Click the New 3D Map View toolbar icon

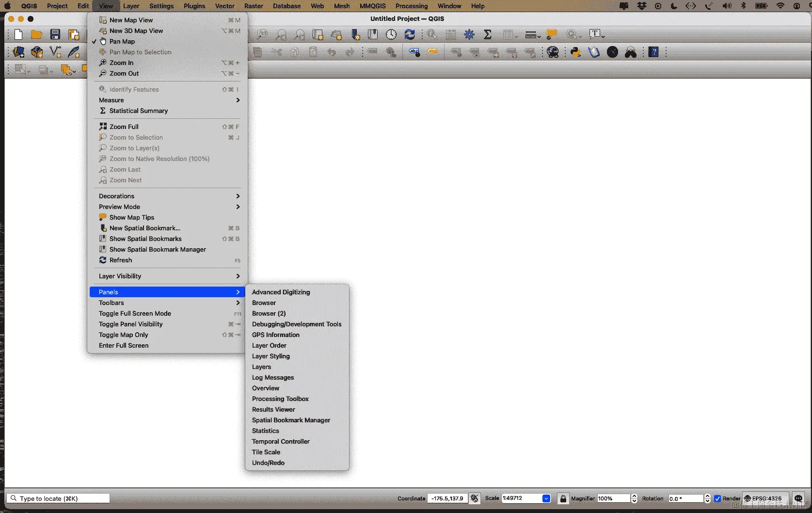click(336, 34)
